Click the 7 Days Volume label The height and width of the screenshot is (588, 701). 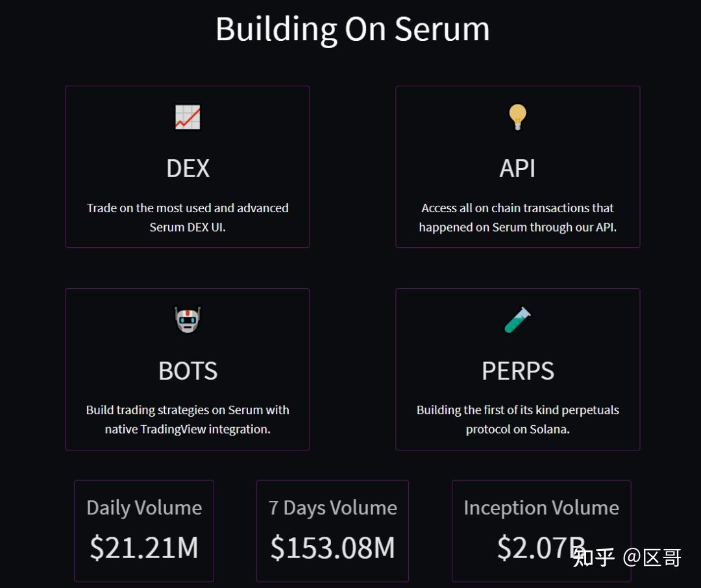(332, 508)
